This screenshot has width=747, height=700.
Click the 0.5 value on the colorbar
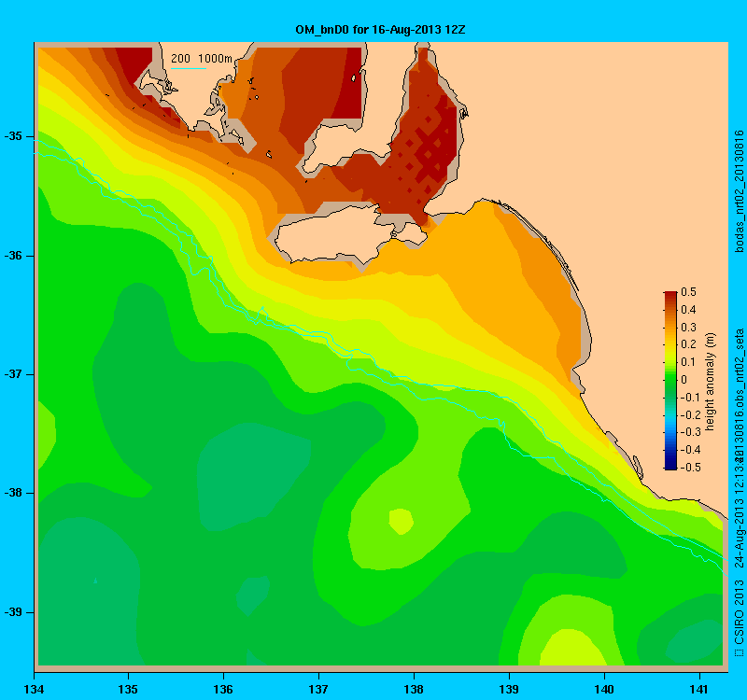(689, 292)
